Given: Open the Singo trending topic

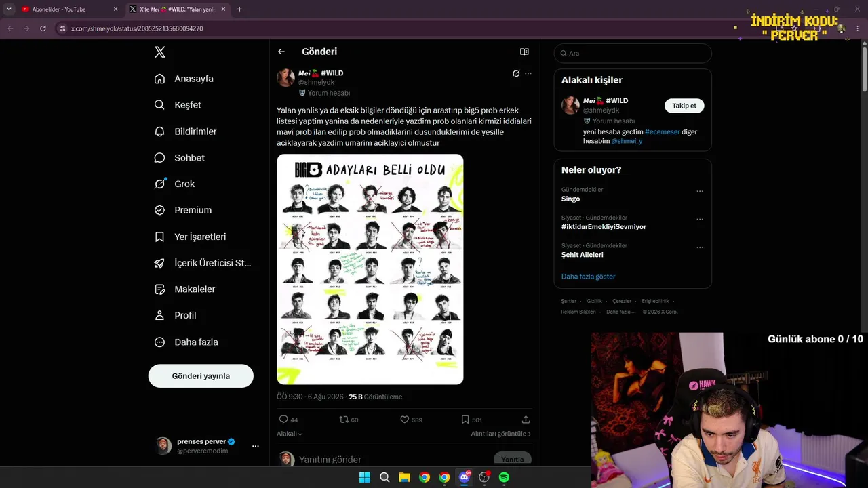Looking at the screenshot, I should coord(571,199).
